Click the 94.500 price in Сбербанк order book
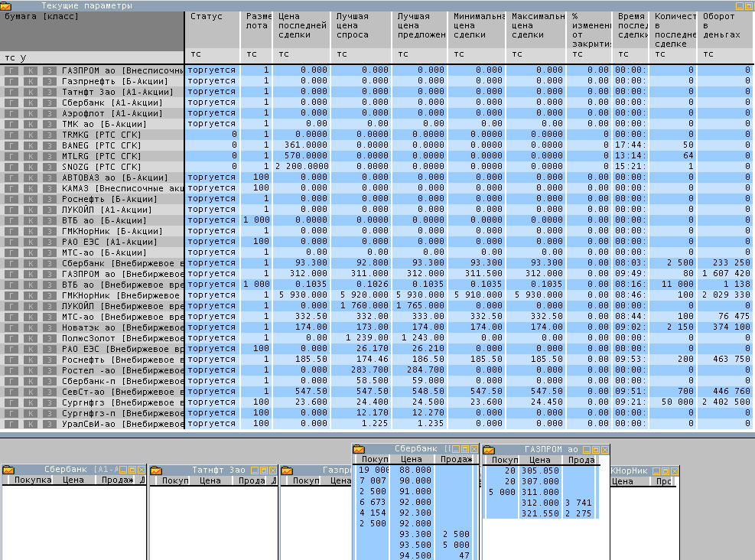This screenshot has height=560, width=755. 415,555
